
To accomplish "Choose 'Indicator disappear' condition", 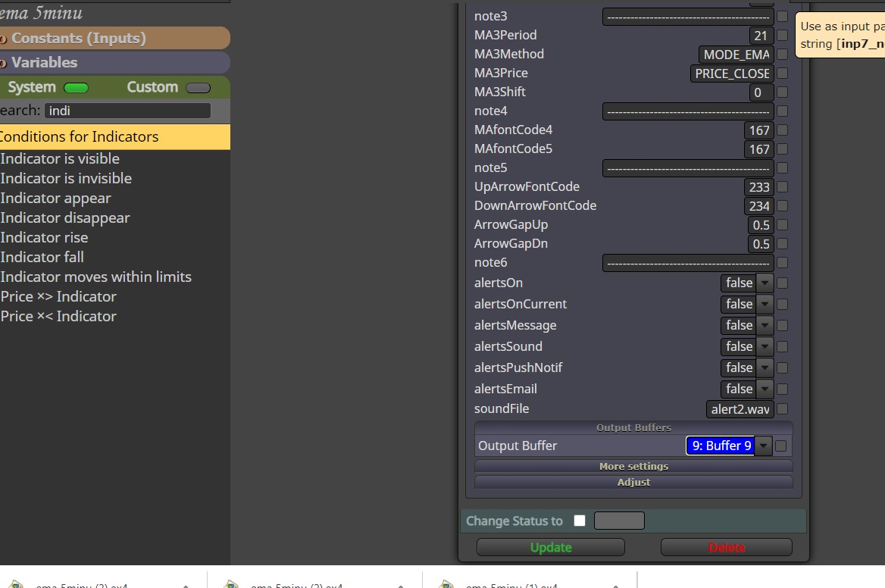I will click(65, 217).
